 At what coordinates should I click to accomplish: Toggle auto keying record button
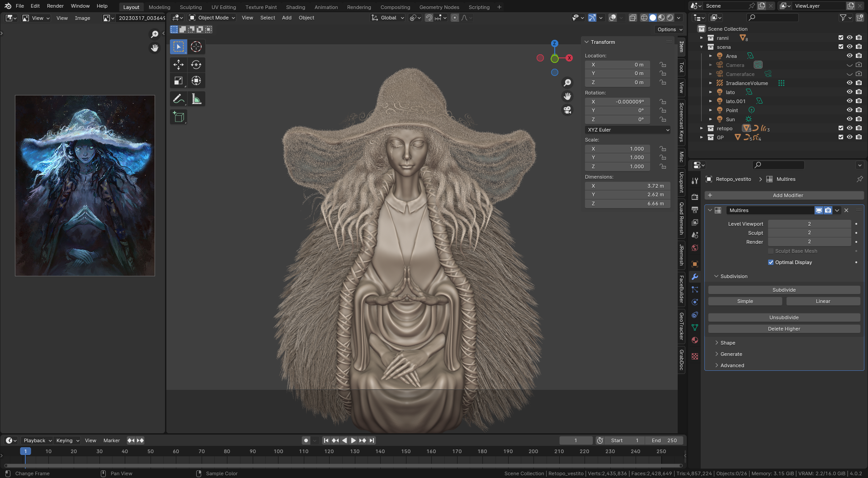[x=306, y=440]
